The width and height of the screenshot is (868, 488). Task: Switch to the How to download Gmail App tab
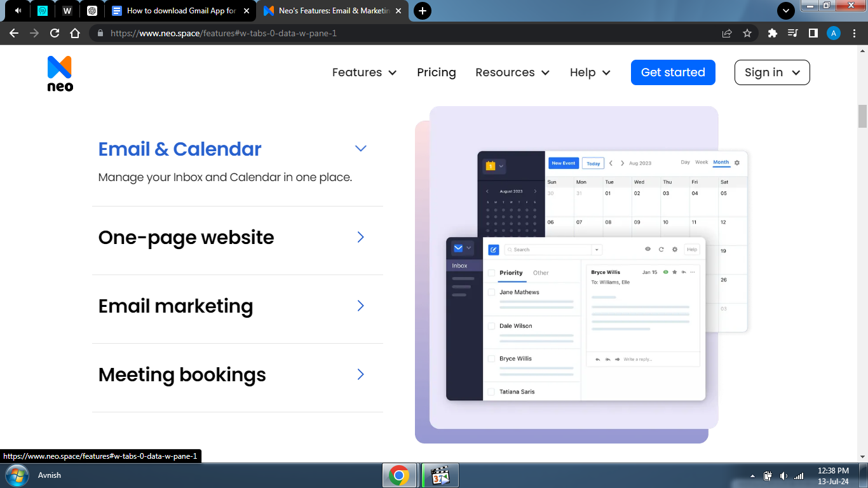[180, 11]
